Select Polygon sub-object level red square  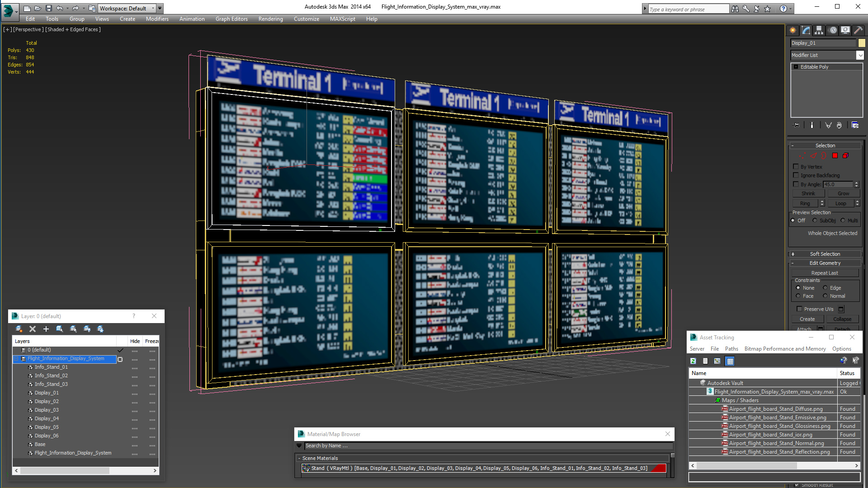[x=835, y=155]
